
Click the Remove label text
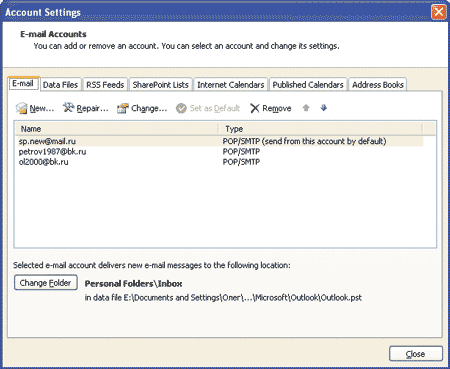pyautogui.click(x=277, y=108)
